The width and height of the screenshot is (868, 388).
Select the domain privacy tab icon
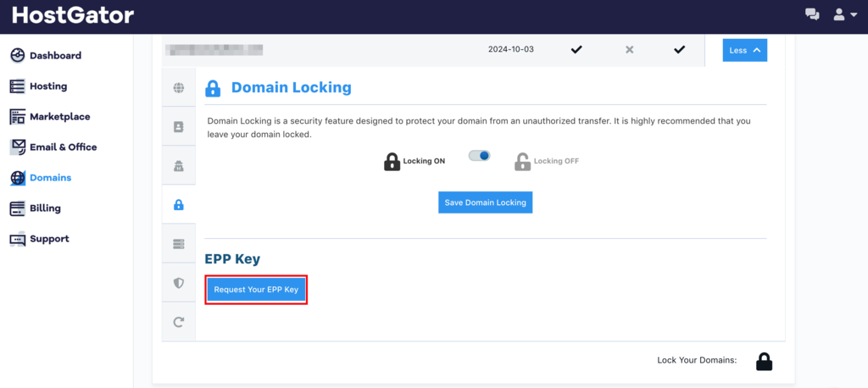(x=179, y=165)
